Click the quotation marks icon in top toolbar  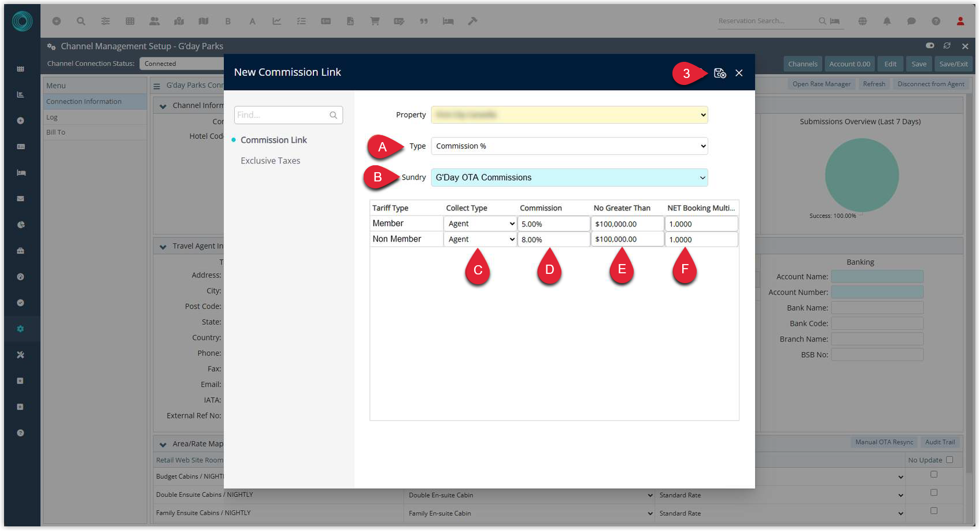pyautogui.click(x=424, y=21)
